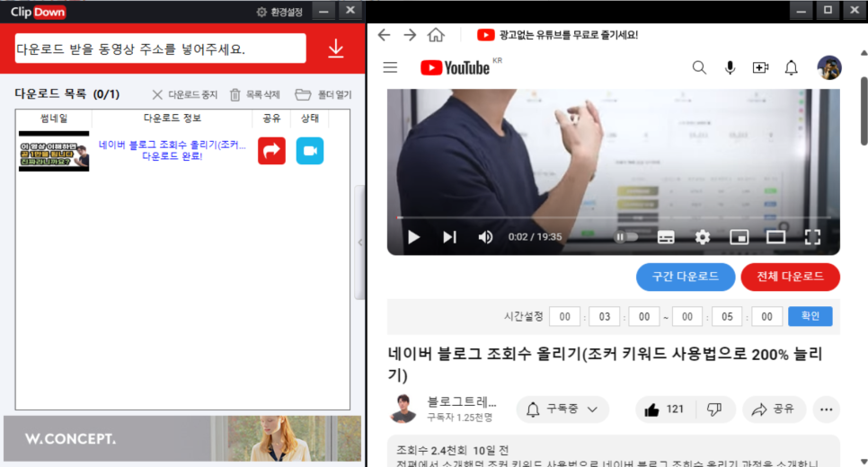Click the 썸네일 column header

pyautogui.click(x=54, y=118)
